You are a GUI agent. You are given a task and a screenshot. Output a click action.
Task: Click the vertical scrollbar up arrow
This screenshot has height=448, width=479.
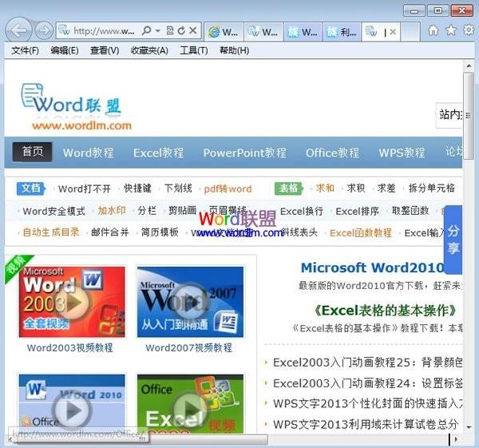[x=469, y=65]
